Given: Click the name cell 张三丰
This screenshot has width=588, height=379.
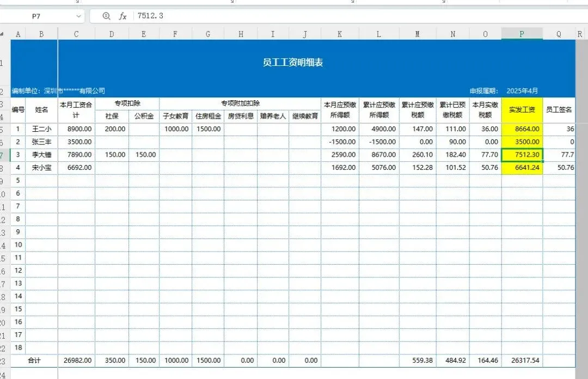Looking at the screenshot, I should 41,142.
